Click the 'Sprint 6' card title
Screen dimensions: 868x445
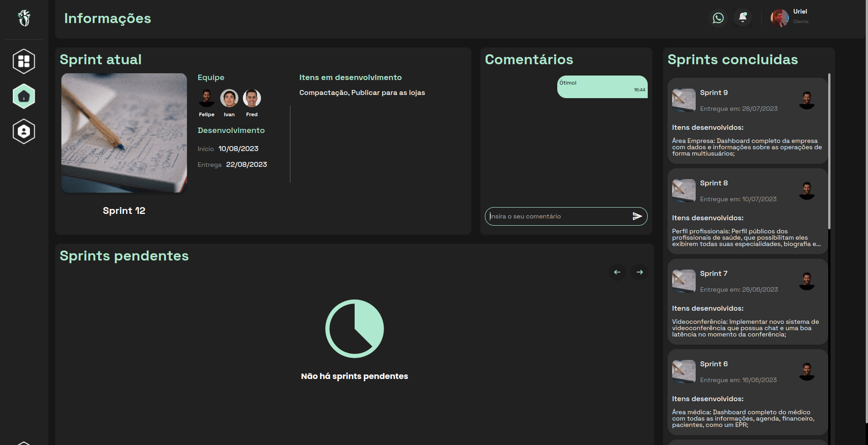click(714, 364)
